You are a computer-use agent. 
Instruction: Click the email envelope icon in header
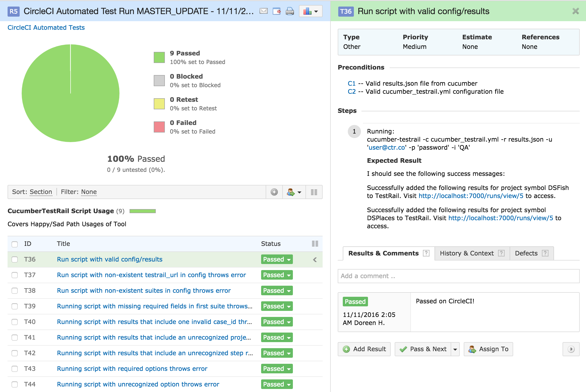pyautogui.click(x=263, y=11)
